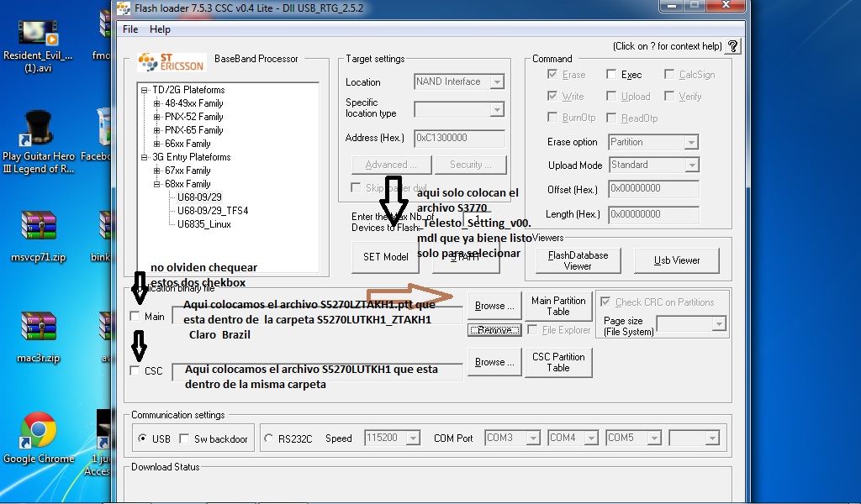Image resolution: width=861 pixels, height=504 pixels.
Task: Toggle the Erase command checkbox
Action: pos(552,74)
